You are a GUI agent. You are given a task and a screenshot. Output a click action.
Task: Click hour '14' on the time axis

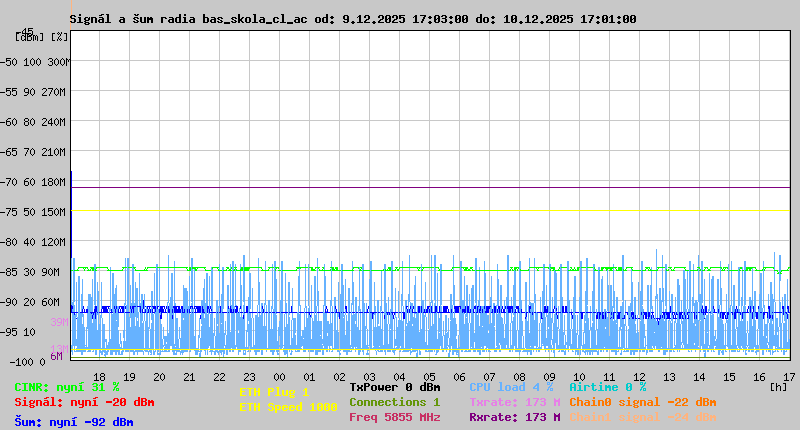coord(699,377)
